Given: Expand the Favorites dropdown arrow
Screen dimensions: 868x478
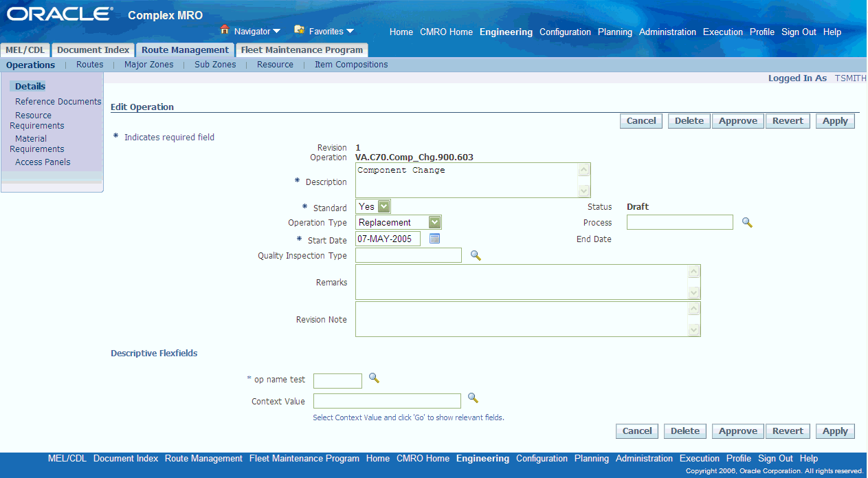Looking at the screenshot, I should [x=350, y=32].
